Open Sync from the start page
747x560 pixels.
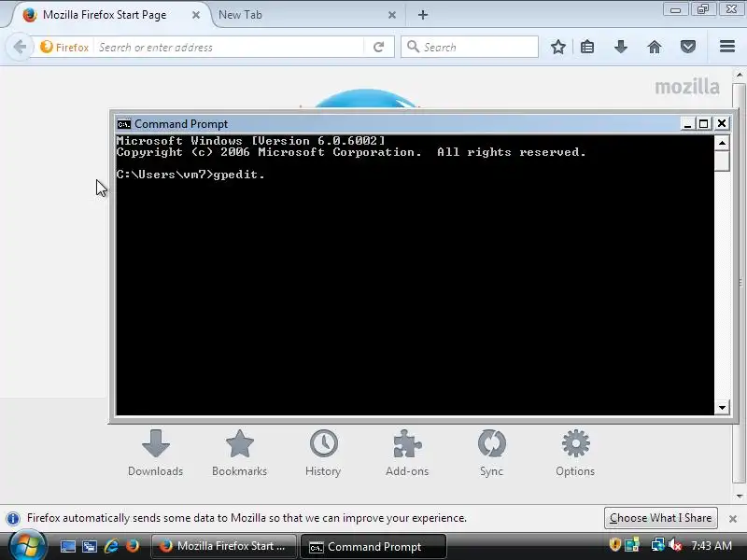tap(492, 453)
